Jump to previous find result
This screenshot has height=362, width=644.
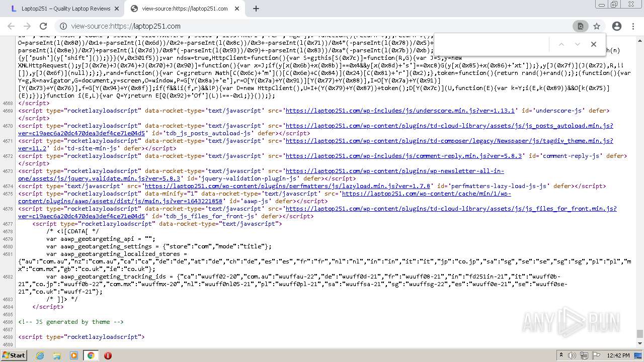(x=561, y=44)
